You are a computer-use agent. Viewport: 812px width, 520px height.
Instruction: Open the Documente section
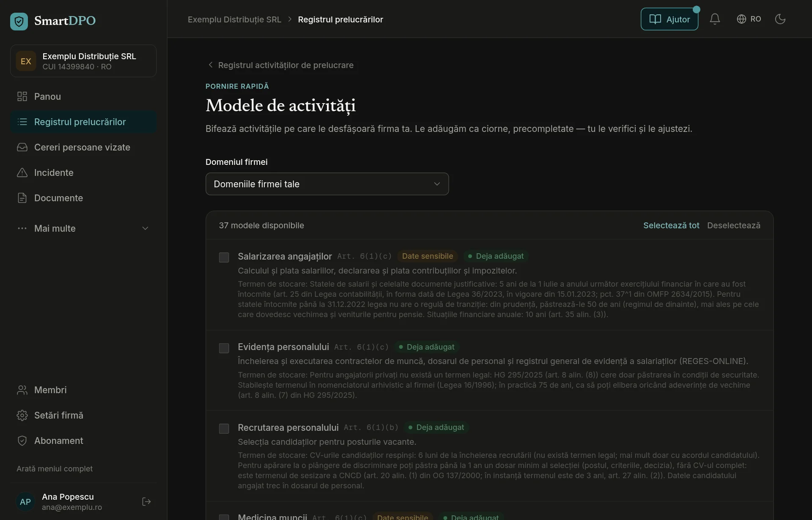click(x=83, y=198)
